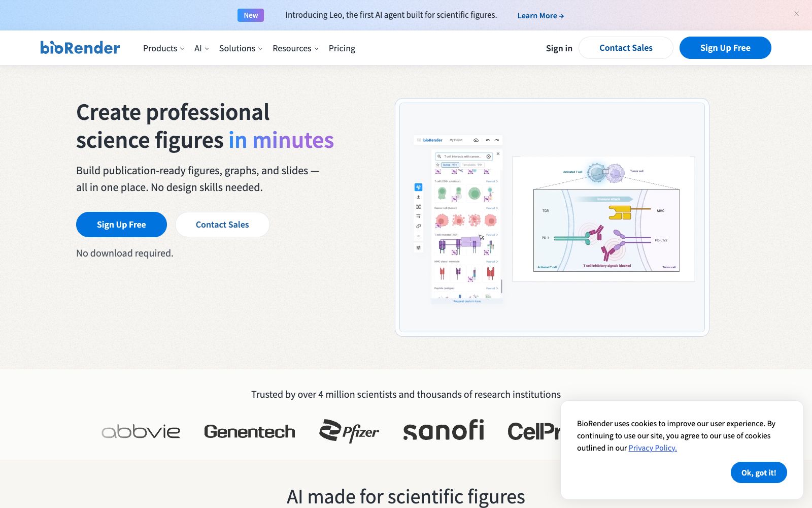Click the AbbVie logo

(141, 431)
